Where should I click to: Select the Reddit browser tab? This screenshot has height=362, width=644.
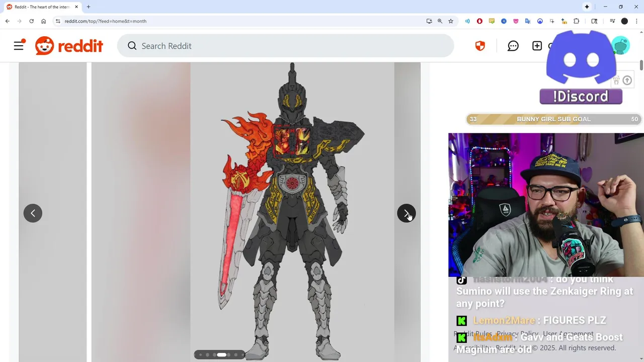[42, 7]
